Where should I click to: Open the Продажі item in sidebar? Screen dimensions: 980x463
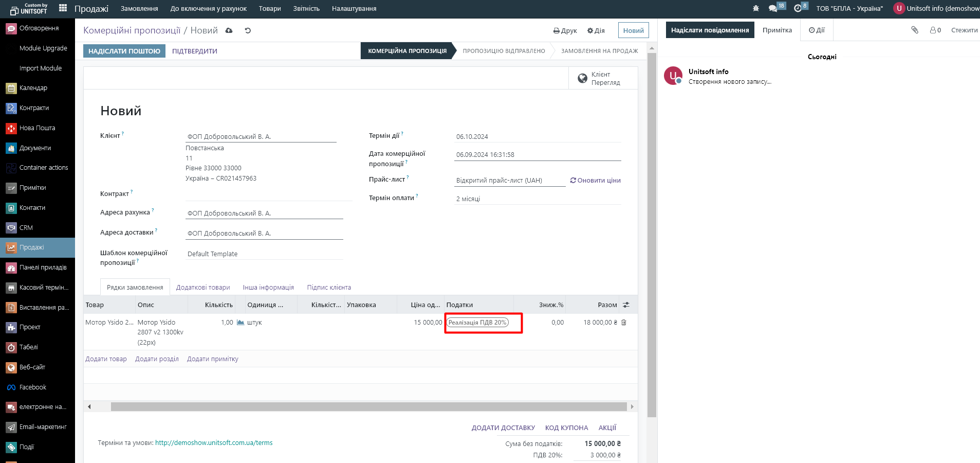[32, 247]
